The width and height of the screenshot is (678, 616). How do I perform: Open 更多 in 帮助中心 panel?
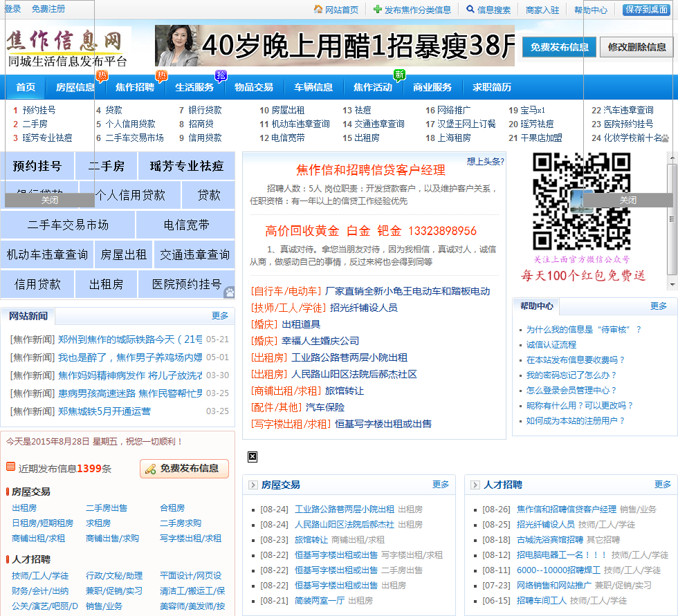(x=659, y=306)
